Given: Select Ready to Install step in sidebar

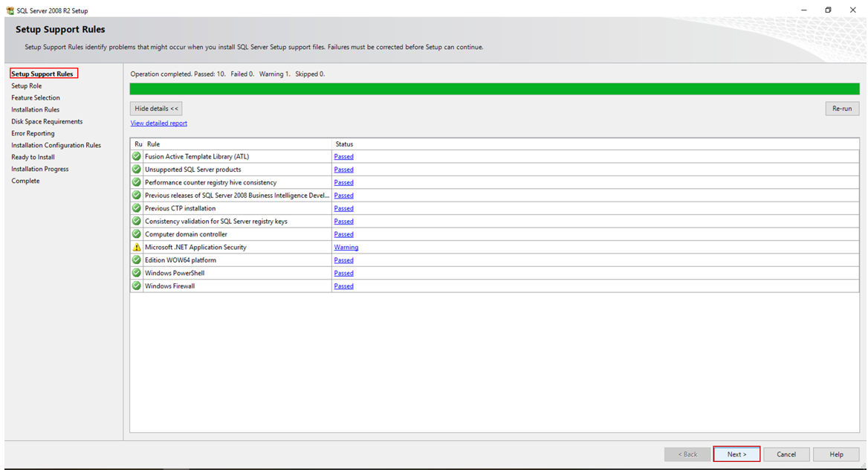Looking at the screenshot, I should coord(33,158).
